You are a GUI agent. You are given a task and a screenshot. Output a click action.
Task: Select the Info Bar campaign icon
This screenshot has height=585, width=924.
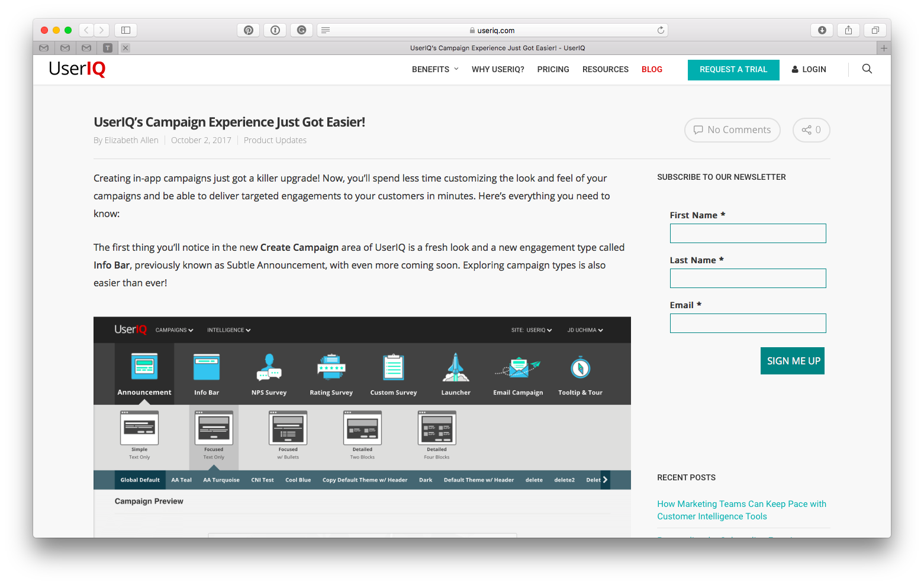tap(207, 367)
